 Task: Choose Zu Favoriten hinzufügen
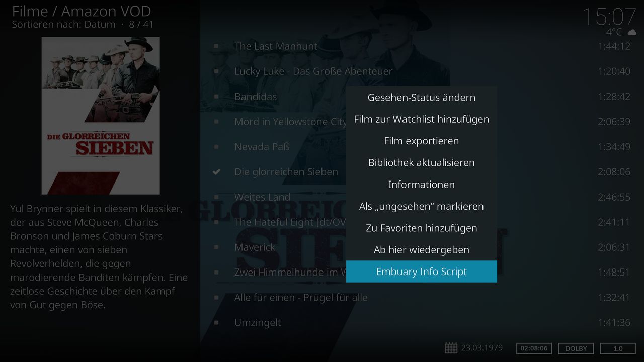[422, 228]
